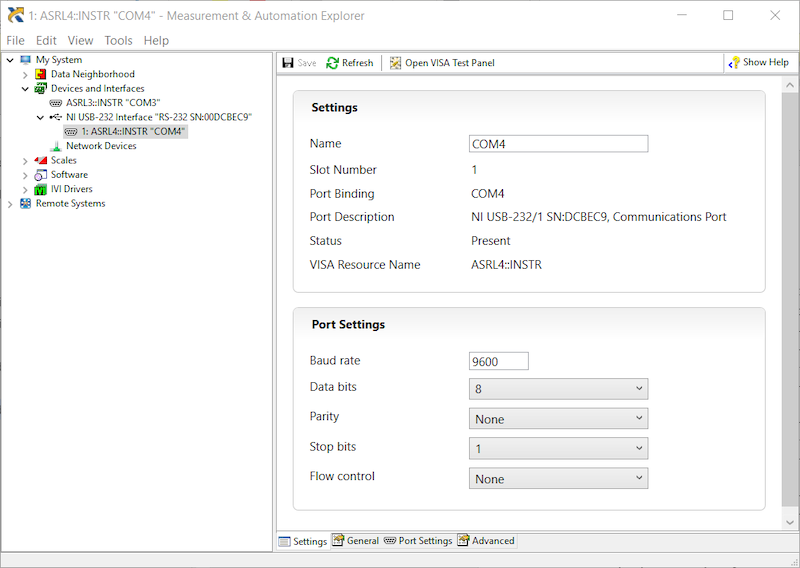Image resolution: width=800 pixels, height=568 pixels.
Task: Select Remote Systems tree item
Action: click(x=70, y=204)
